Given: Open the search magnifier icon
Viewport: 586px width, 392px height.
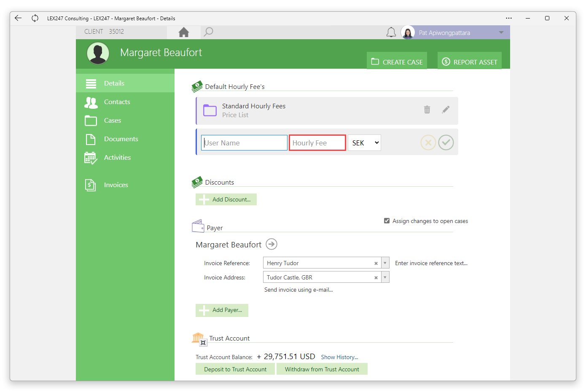Looking at the screenshot, I should 208,32.
